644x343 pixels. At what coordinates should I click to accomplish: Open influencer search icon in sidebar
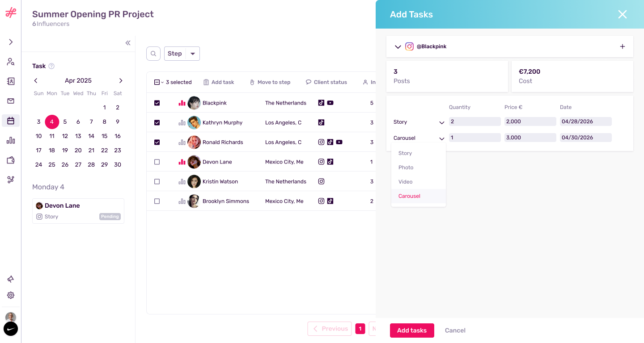tap(11, 62)
